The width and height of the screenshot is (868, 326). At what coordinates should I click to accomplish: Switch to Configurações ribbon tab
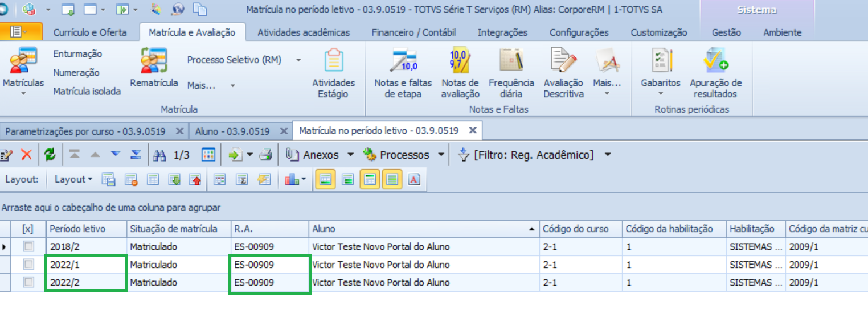click(579, 32)
